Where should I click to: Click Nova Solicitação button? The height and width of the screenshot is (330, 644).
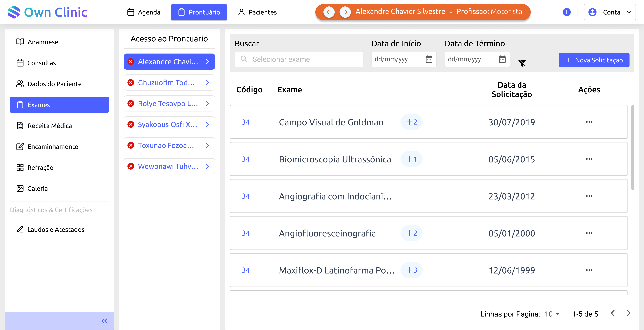pos(594,60)
